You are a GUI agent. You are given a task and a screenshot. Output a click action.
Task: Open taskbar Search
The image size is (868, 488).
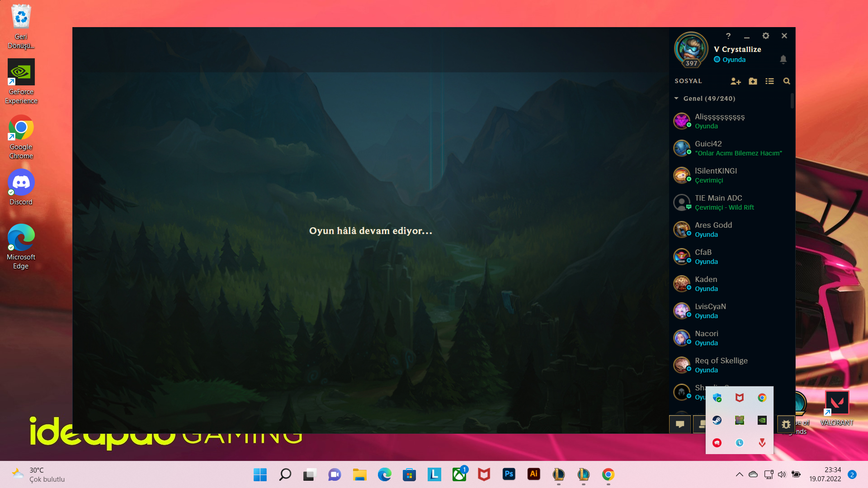click(285, 474)
